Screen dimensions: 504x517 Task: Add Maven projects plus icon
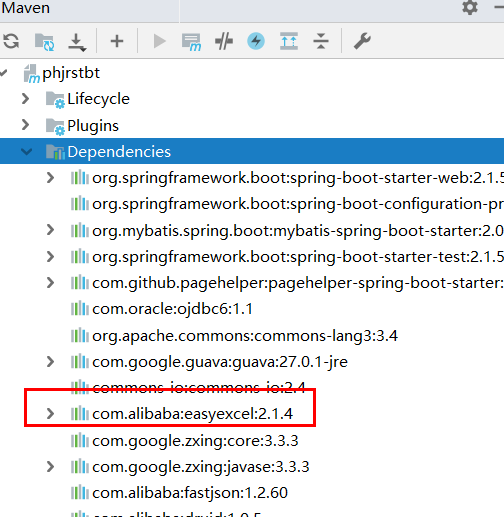(x=117, y=42)
